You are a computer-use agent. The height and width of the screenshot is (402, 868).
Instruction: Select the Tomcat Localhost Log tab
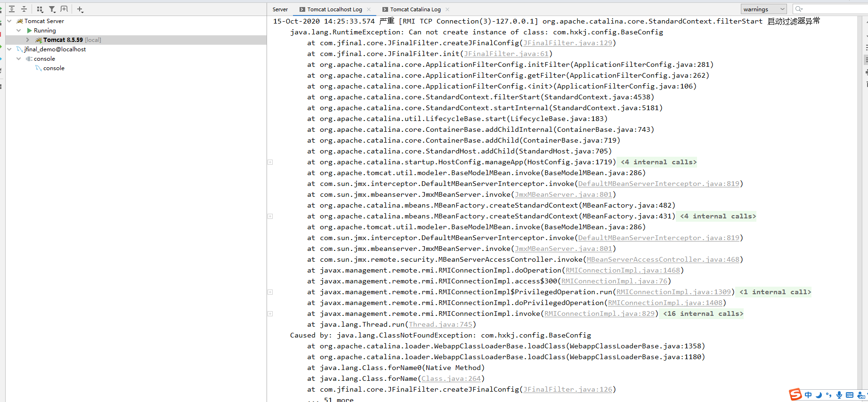coord(335,9)
